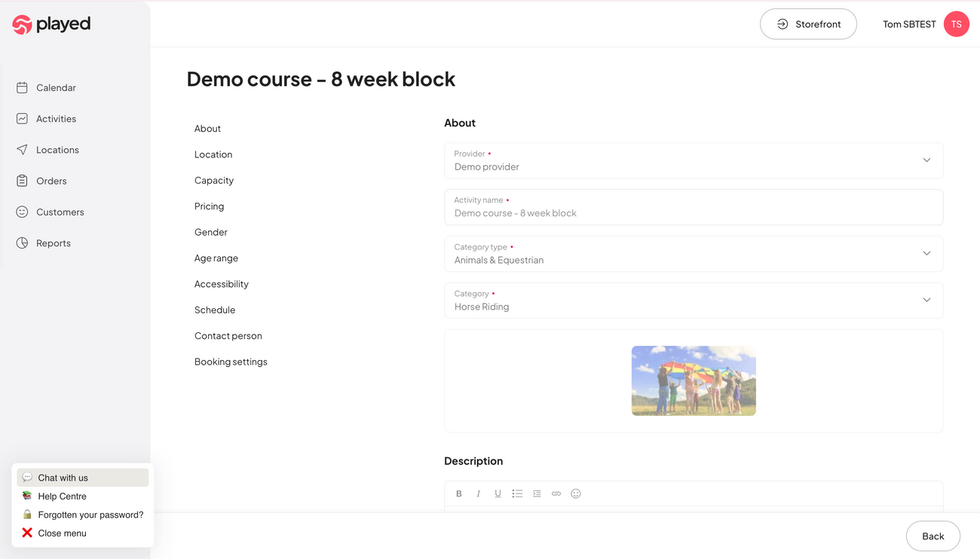Select the Calendar icon in the sidebar

click(23, 87)
